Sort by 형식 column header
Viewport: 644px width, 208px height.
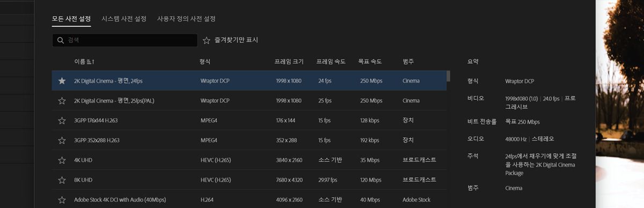pyautogui.click(x=205, y=62)
